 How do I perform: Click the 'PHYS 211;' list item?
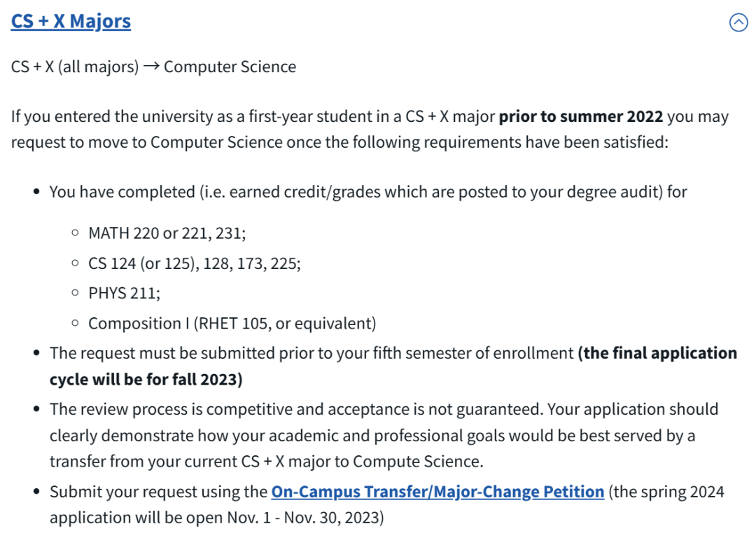click(x=124, y=294)
